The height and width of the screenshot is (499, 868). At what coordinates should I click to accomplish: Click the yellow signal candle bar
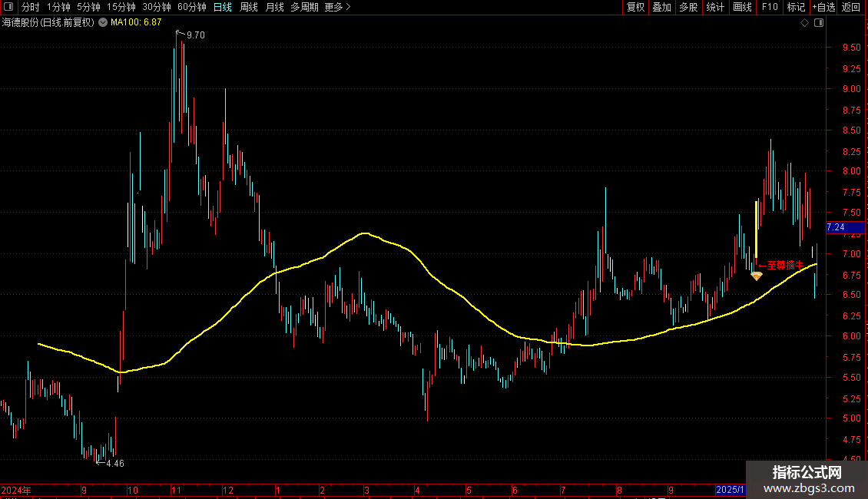(756, 229)
